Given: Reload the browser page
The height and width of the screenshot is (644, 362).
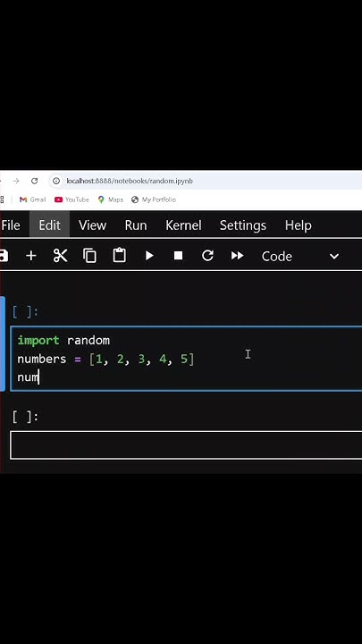Looking at the screenshot, I should coord(35,181).
